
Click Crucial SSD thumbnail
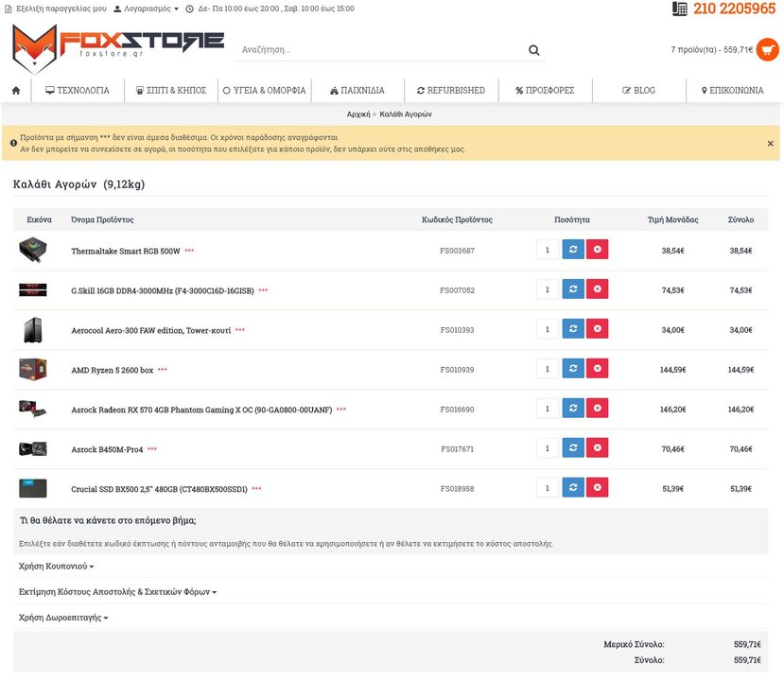click(33, 488)
